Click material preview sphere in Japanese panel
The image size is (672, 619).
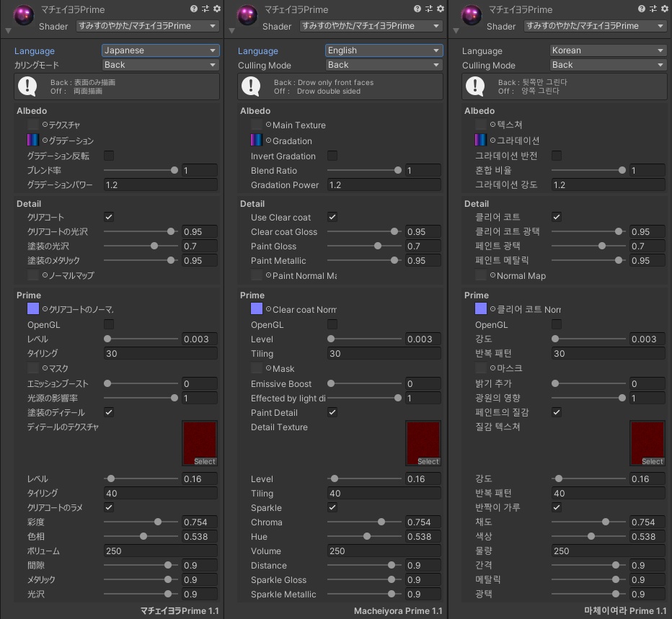click(x=24, y=15)
